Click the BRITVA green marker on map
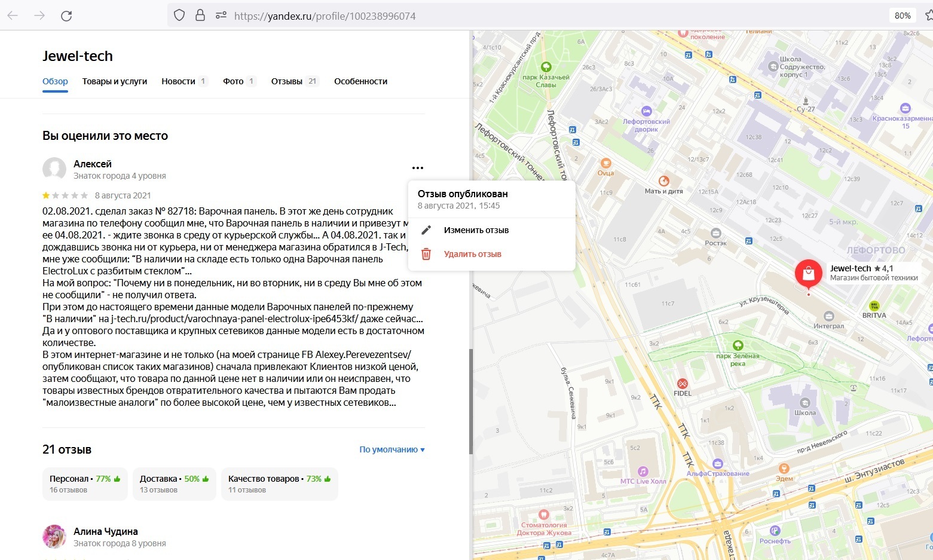Image resolution: width=933 pixels, height=560 pixels. pos(874,305)
